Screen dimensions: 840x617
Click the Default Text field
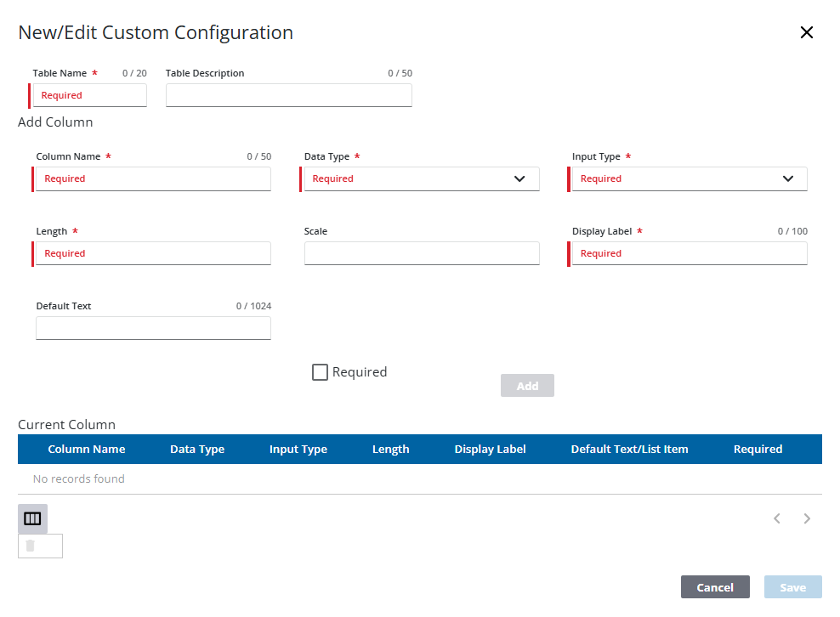tap(153, 329)
